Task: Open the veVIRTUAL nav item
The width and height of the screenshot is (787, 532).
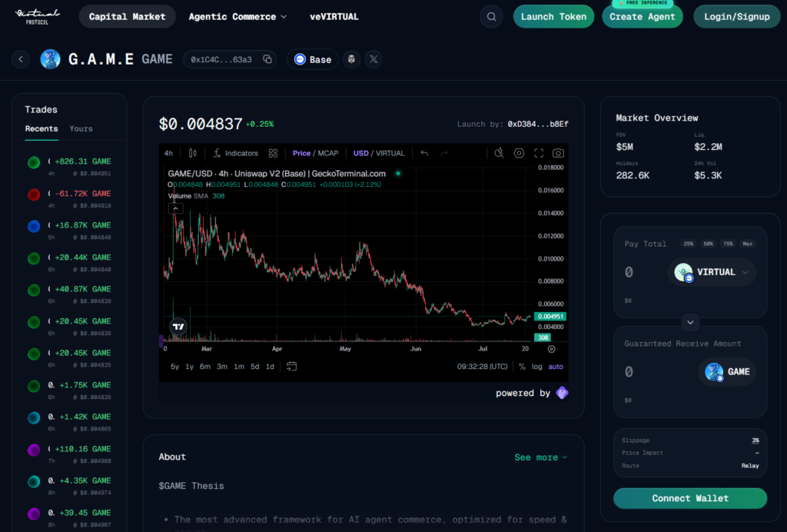Action: [334, 17]
